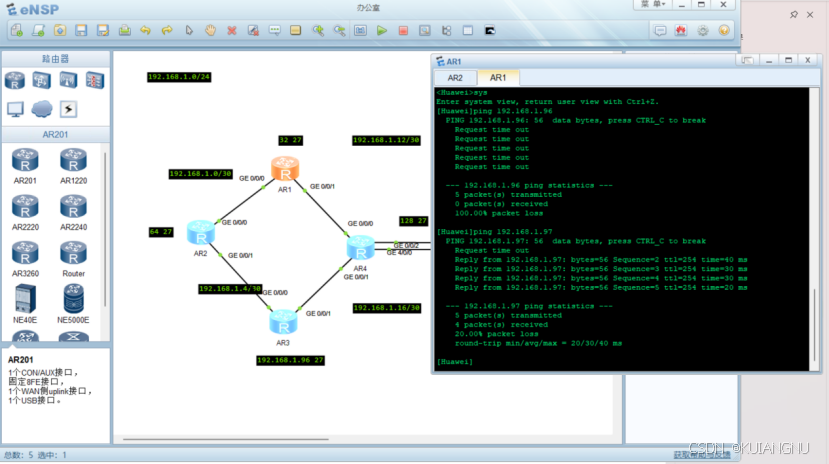Click the 获取帮助与反馈 link in the status bar

click(x=702, y=455)
